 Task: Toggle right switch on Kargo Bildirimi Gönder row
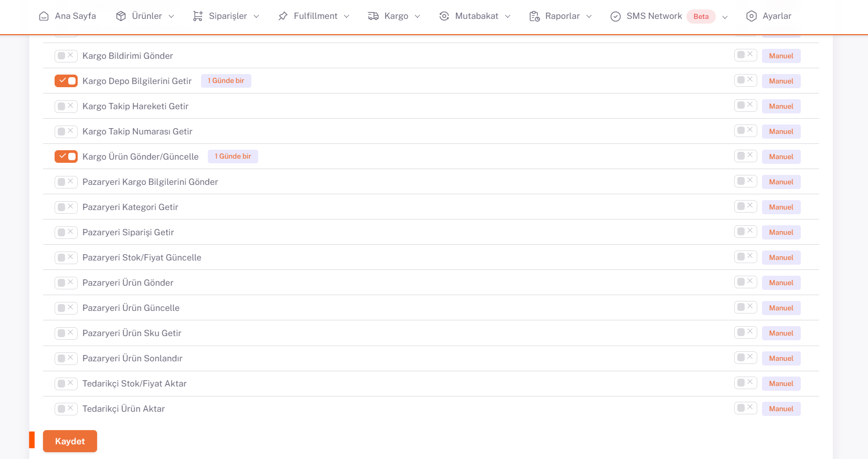(745, 55)
